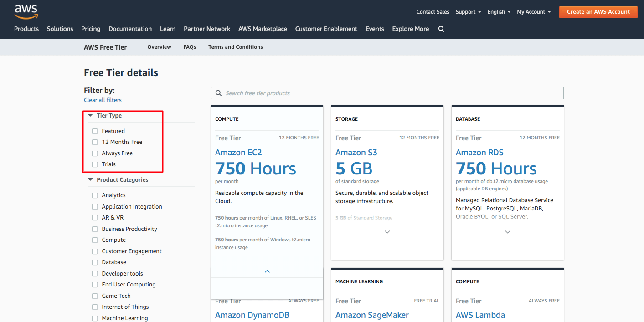Open the Amazon RDS link
This screenshot has width=644, height=322.
click(479, 153)
